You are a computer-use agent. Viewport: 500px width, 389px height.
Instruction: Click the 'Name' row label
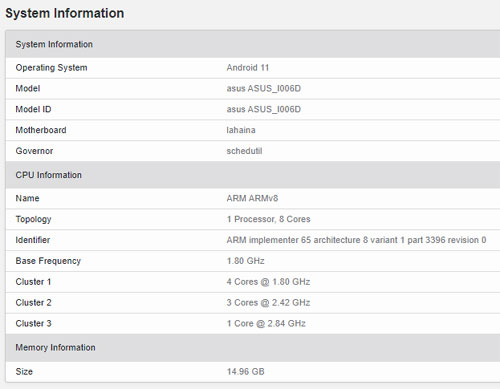tap(27, 198)
